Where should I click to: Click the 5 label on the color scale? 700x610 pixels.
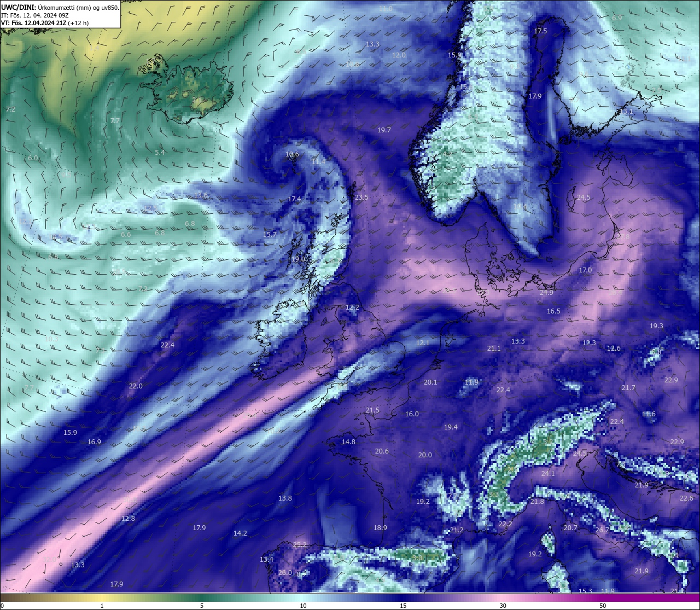(202, 606)
